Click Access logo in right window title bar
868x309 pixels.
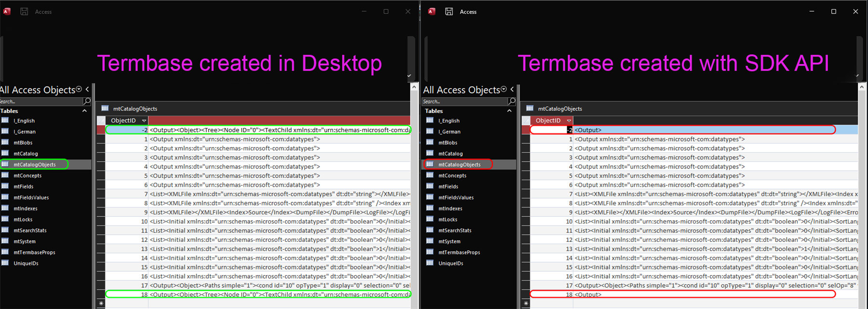(432, 12)
